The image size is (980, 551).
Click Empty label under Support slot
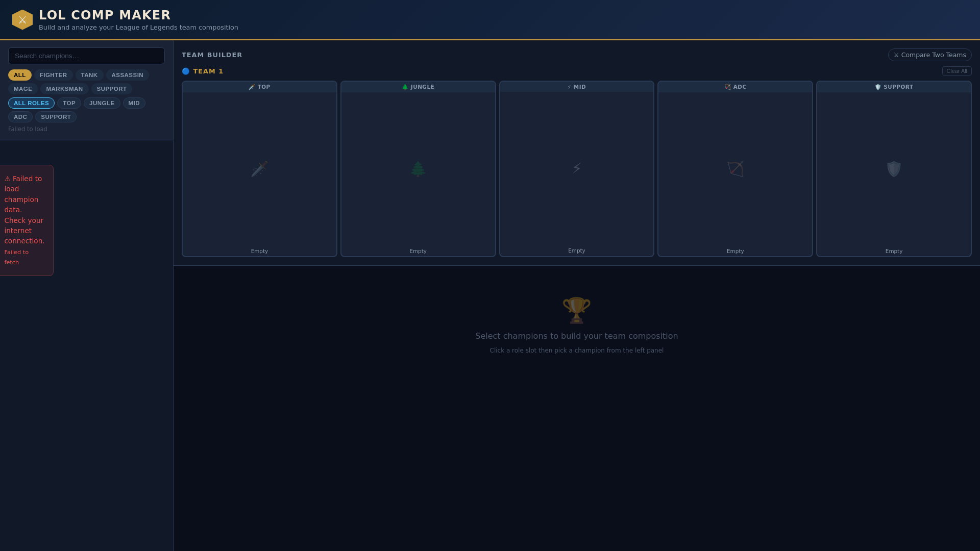click(x=894, y=252)
